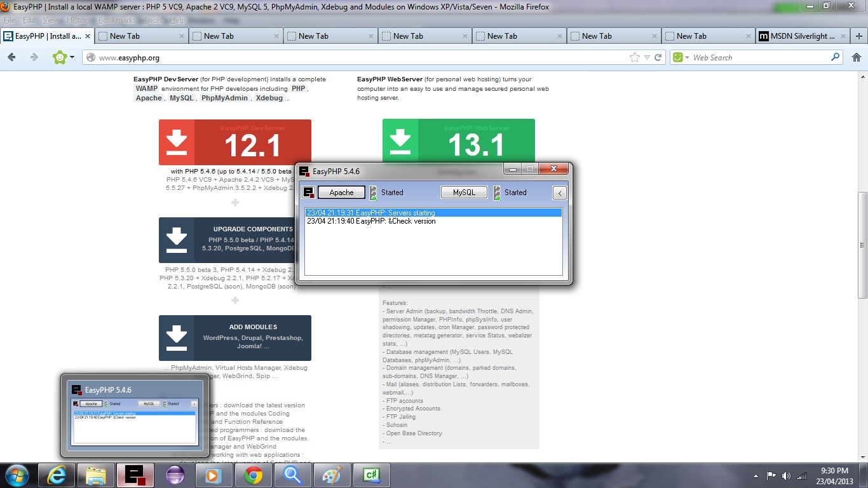
Task: Open the Bookmarks menu
Action: [x=117, y=20]
